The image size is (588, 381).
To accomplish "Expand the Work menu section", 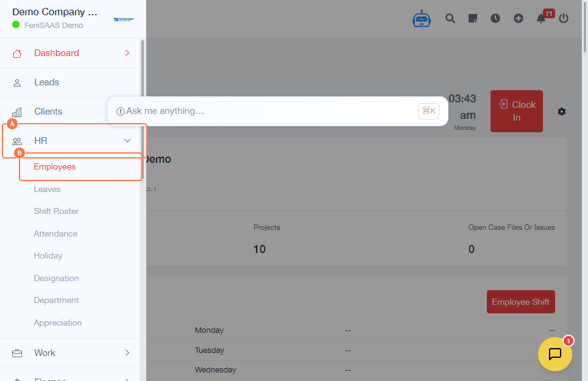I will click(x=127, y=353).
